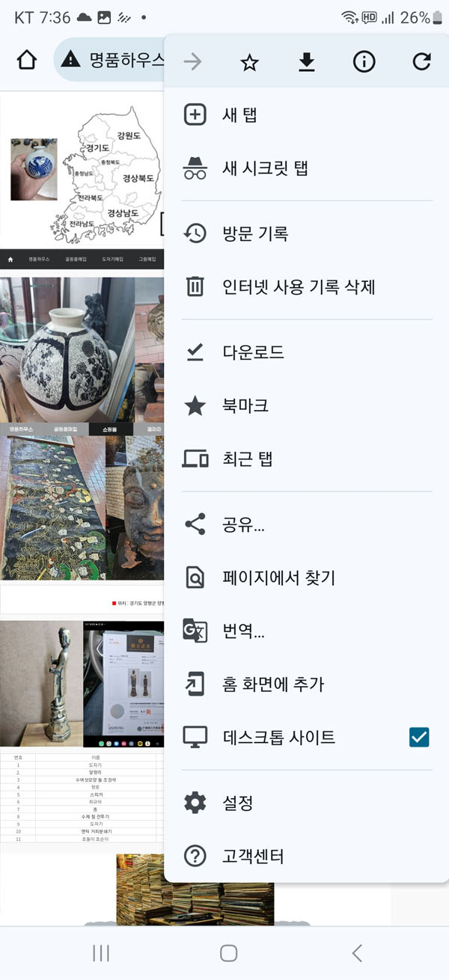The image size is (449, 980).
Task: Tap Android recent apps navigation button
Action: point(101,952)
